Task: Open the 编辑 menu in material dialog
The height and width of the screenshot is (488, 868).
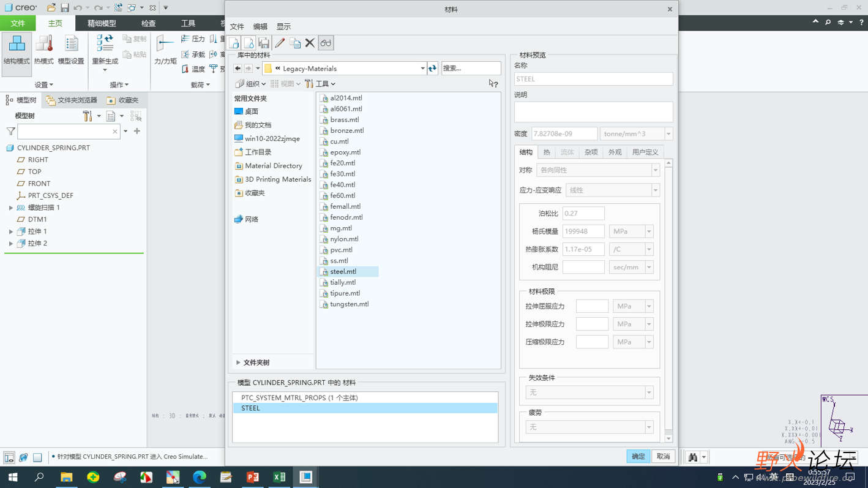Action: pos(260,26)
